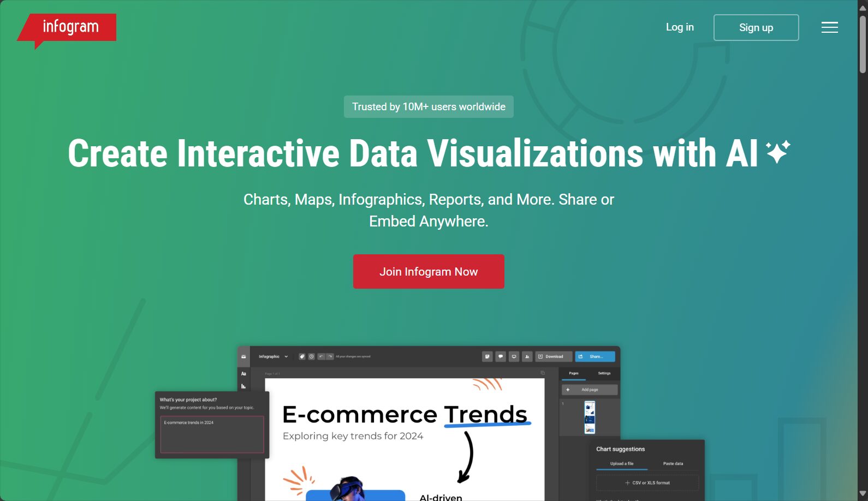Click the undo arrow in editor toolbar
Screen dimensions: 868x501
[322, 356]
